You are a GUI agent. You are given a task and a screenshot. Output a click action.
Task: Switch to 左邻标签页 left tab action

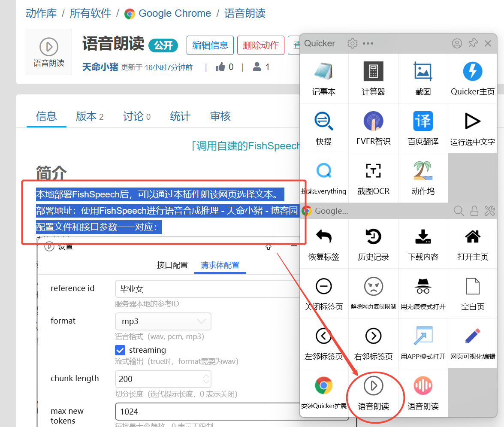coord(324,343)
